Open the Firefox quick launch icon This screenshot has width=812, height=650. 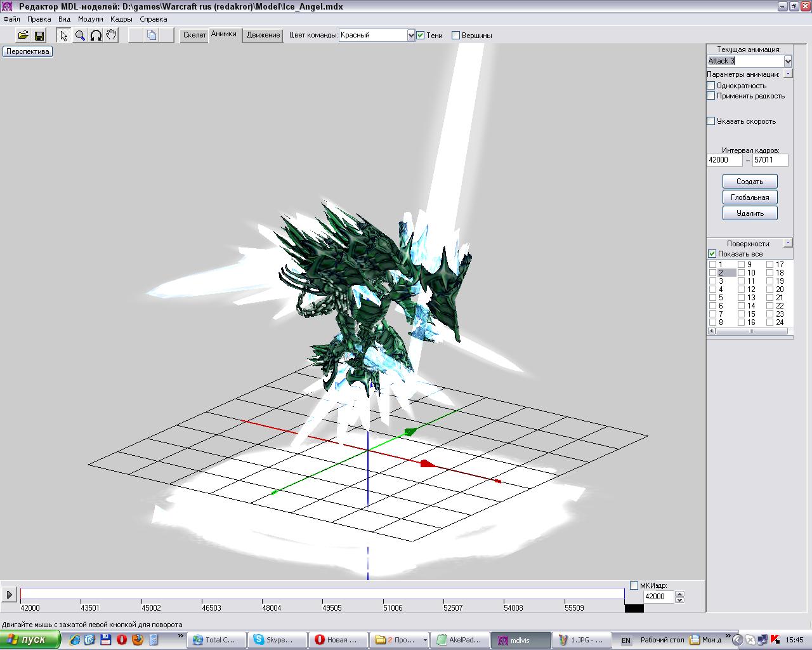pyautogui.click(x=137, y=640)
